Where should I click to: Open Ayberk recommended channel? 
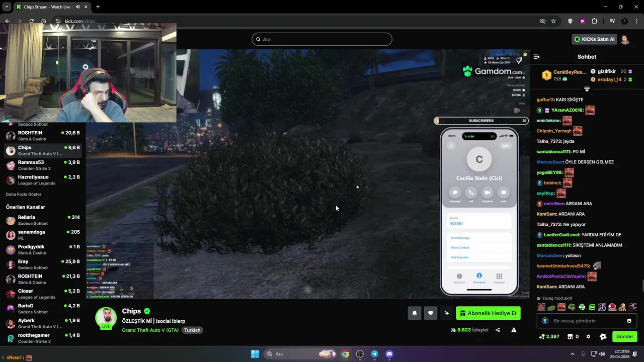pyautogui.click(x=43, y=323)
